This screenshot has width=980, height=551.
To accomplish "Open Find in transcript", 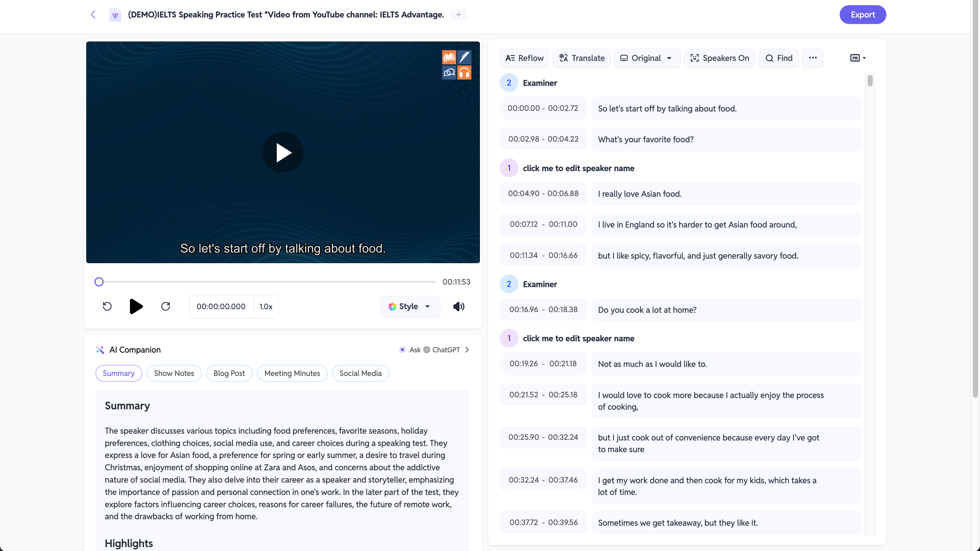I will click(x=779, y=58).
